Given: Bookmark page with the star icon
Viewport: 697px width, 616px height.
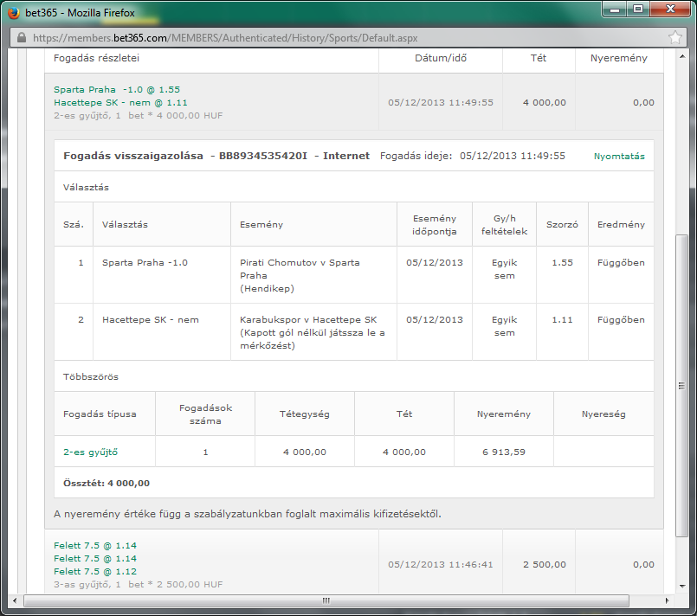Looking at the screenshot, I should [x=675, y=38].
